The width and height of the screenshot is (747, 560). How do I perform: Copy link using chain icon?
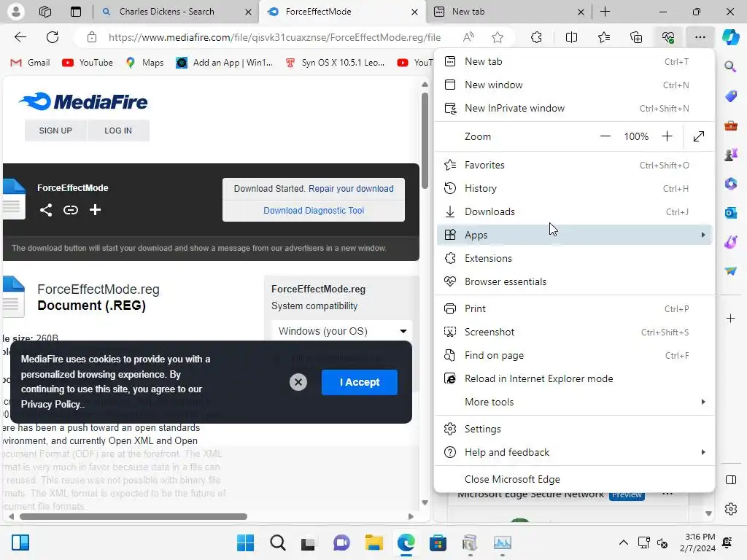(x=71, y=210)
